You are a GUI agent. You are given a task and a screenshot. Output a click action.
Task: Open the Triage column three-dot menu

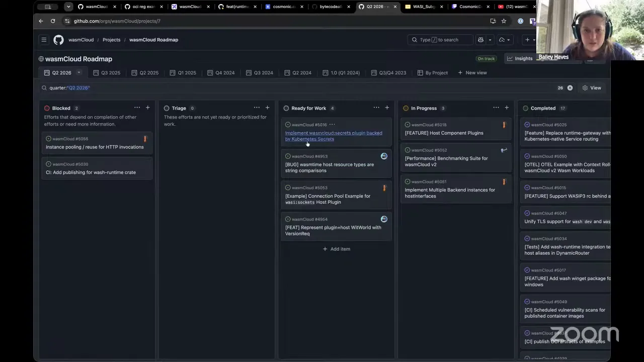tap(257, 108)
